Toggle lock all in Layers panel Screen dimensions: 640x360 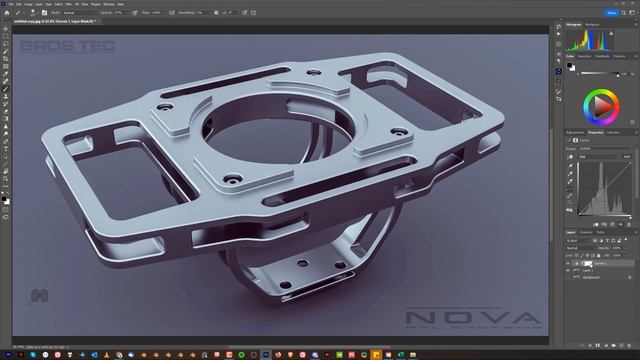pyautogui.click(x=598, y=256)
